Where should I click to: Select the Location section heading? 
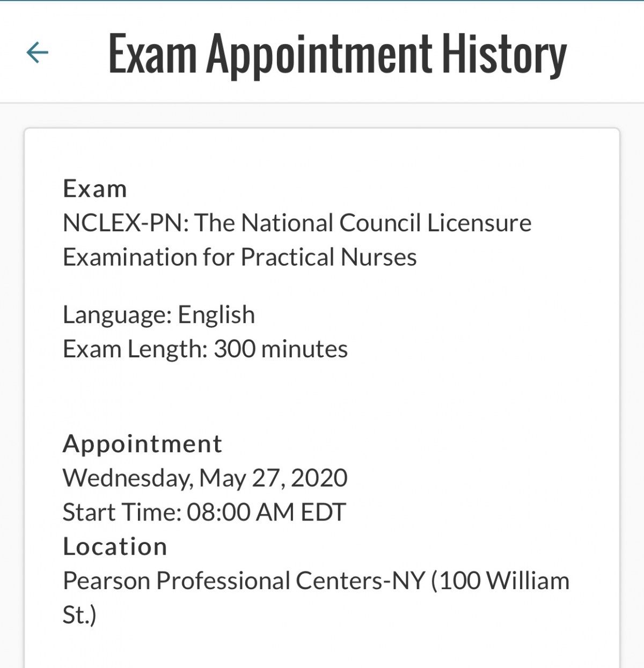click(x=115, y=547)
